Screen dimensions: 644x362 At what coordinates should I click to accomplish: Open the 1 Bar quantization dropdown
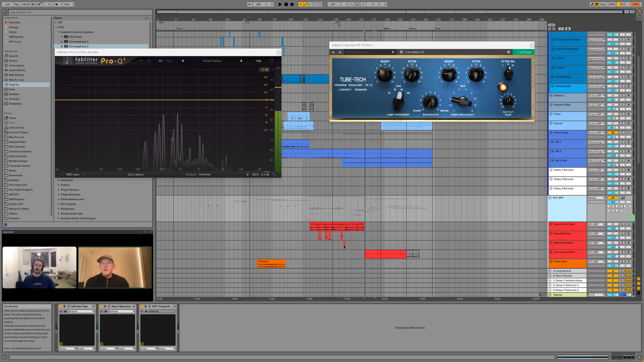coord(69,4)
